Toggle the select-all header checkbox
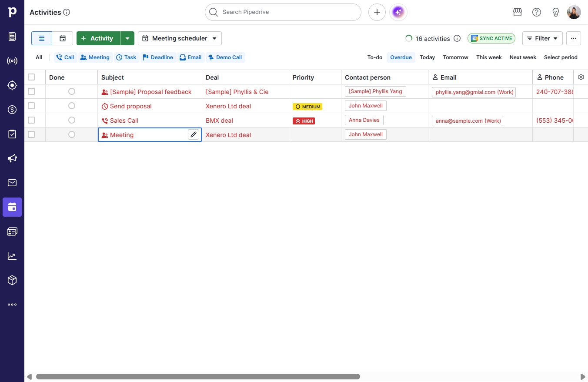Image resolution: width=588 pixels, height=382 pixels. [31, 77]
